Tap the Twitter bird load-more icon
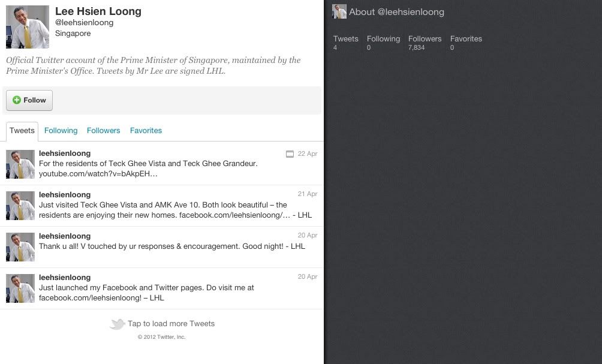Screen dimensions: 602x364 118,324
